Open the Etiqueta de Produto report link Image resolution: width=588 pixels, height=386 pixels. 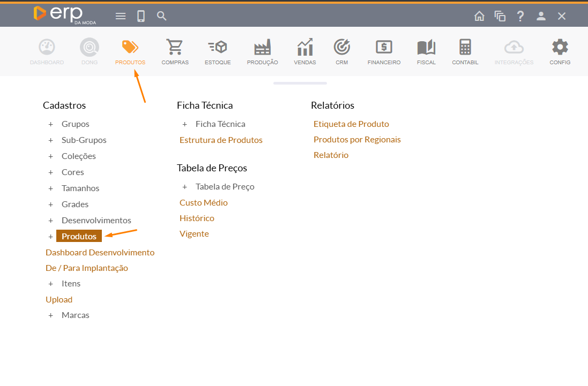[x=351, y=124]
